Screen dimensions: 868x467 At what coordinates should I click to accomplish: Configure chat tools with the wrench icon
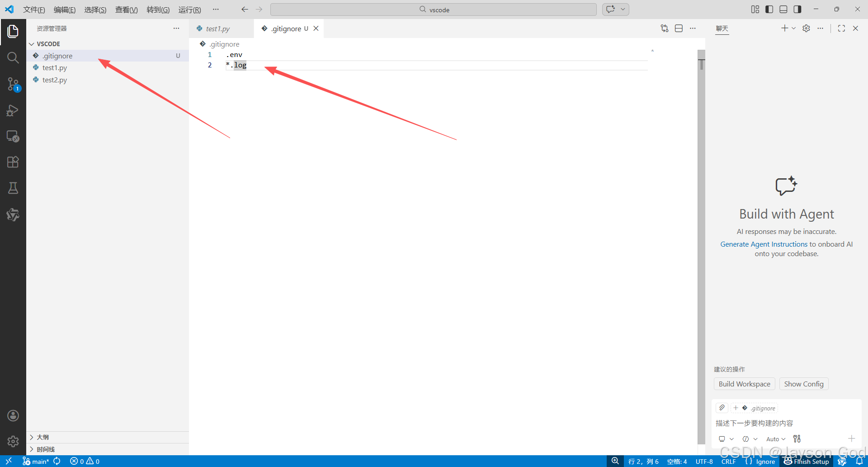[797, 438]
